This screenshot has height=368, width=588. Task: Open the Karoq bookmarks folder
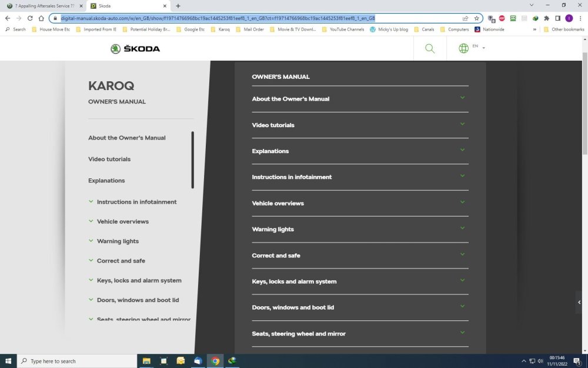coord(220,29)
